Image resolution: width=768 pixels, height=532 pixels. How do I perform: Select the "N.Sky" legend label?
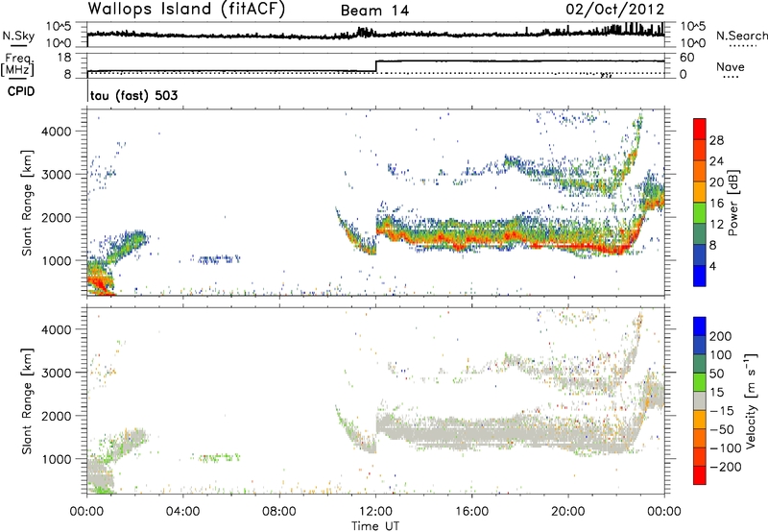[18, 36]
